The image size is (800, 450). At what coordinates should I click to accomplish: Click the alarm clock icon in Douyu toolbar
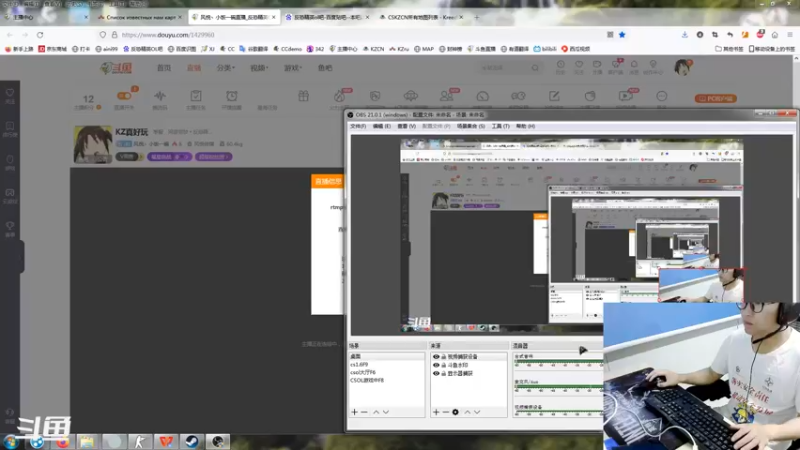coord(232,96)
